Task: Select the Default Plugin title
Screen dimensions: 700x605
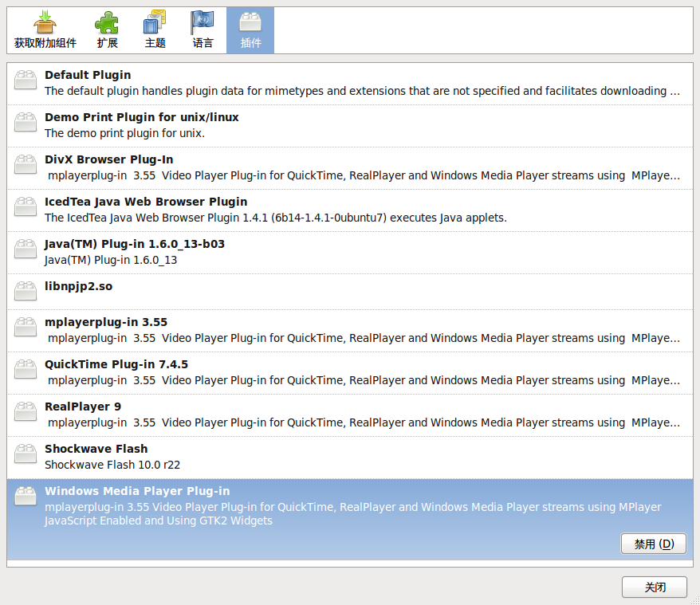Action: click(x=88, y=75)
